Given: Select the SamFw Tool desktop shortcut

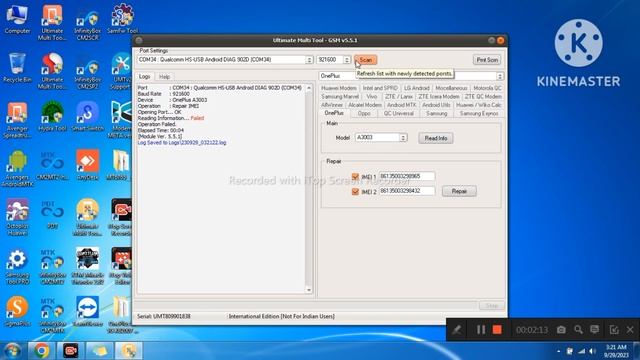Looking at the screenshot, I should pos(122,19).
